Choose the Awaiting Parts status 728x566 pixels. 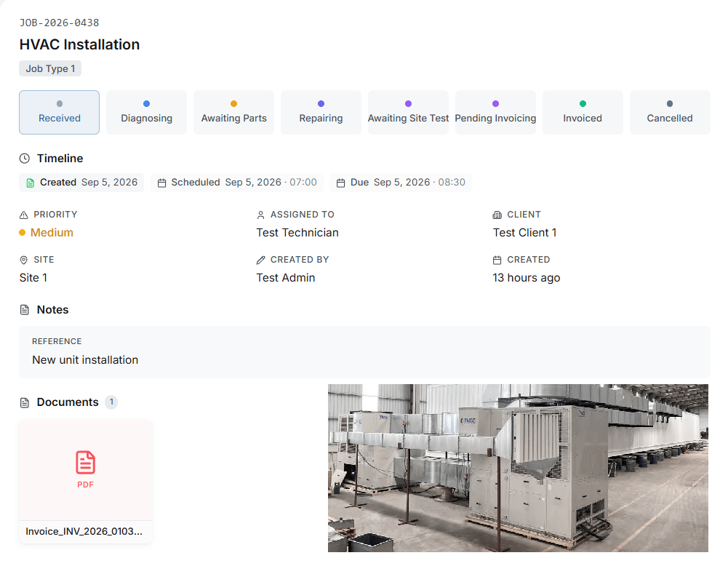point(233,112)
